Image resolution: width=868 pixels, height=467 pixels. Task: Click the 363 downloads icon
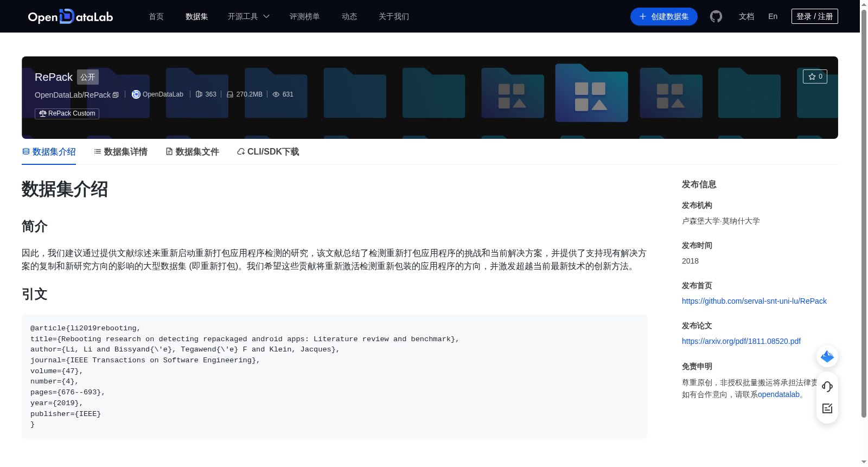pos(199,94)
